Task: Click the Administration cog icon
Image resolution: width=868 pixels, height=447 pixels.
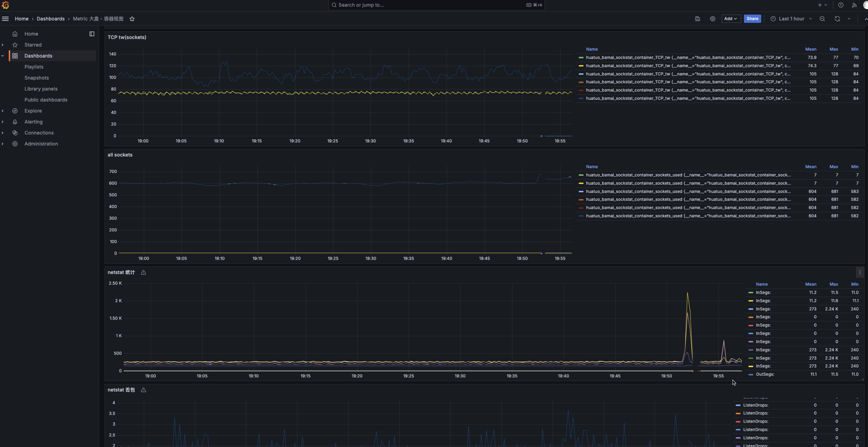Action: pos(15,144)
